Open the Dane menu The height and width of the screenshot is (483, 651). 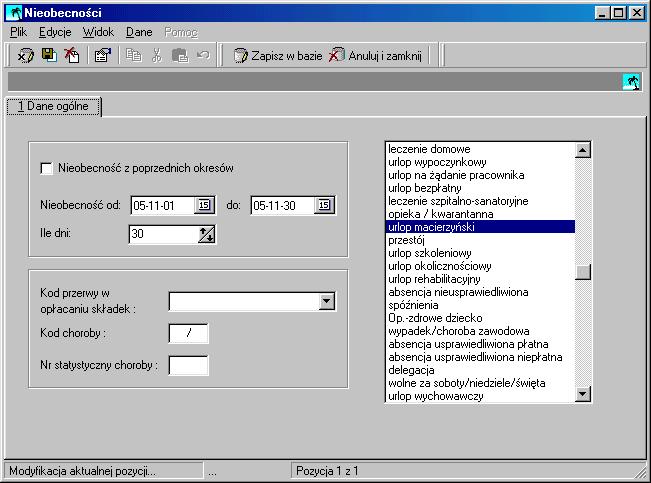click(139, 32)
